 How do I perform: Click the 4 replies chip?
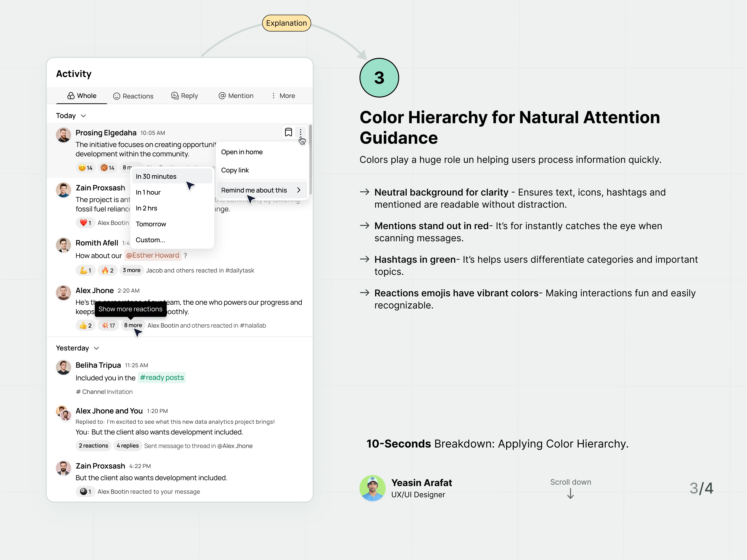click(128, 446)
